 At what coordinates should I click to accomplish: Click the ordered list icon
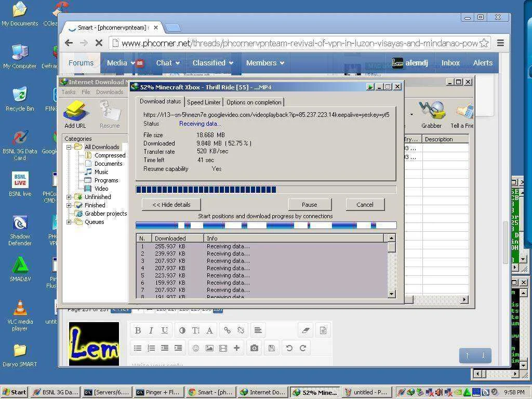point(151,348)
